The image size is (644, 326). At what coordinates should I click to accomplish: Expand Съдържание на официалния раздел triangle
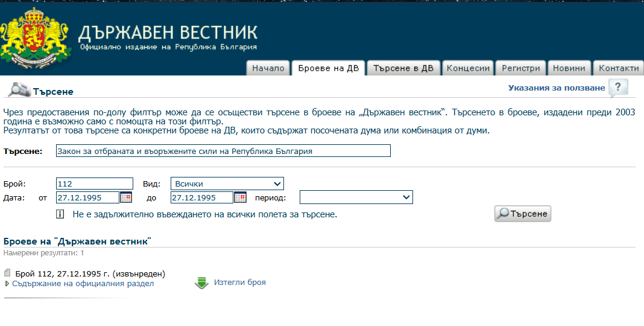point(7,284)
